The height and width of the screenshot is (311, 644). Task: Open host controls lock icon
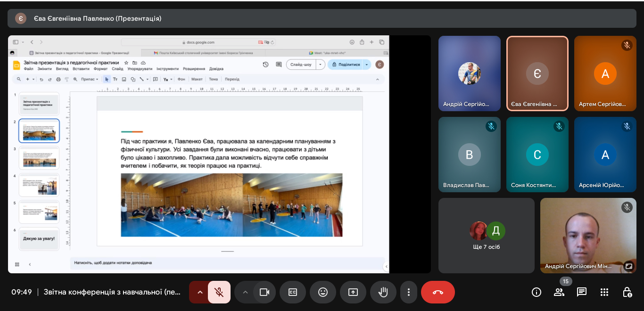[x=627, y=292]
